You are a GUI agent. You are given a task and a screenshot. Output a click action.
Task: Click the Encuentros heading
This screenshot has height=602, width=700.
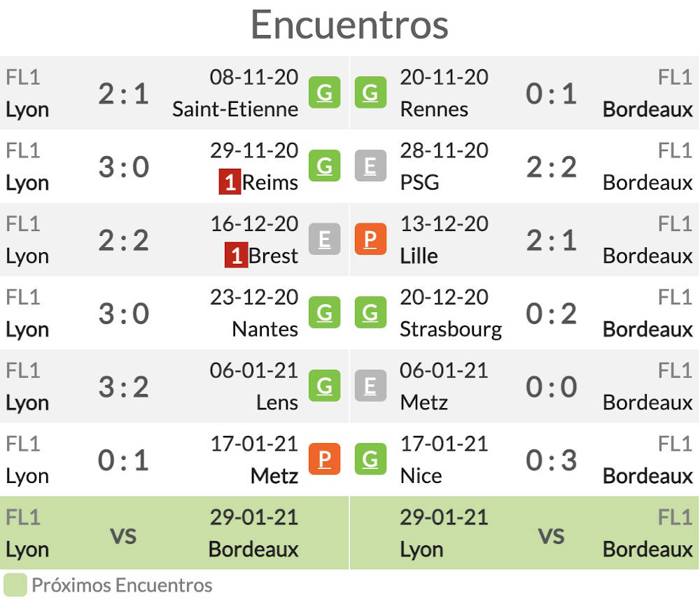click(349, 24)
